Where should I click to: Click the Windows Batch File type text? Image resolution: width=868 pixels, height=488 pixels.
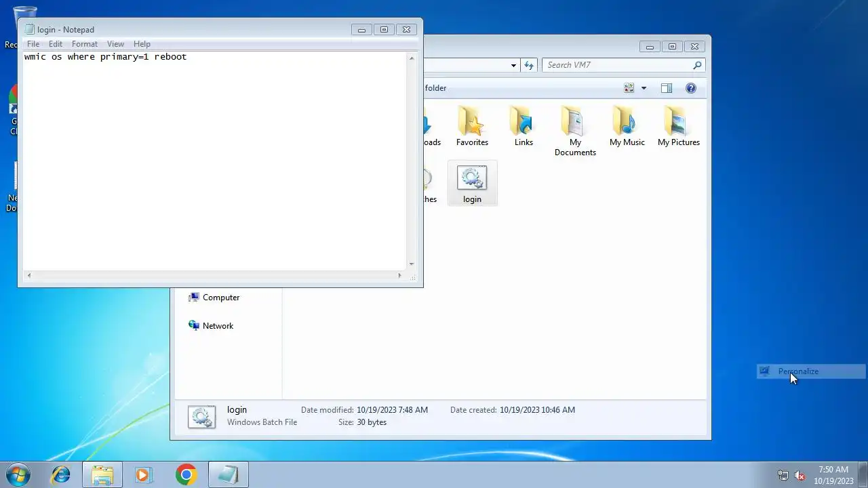click(262, 422)
